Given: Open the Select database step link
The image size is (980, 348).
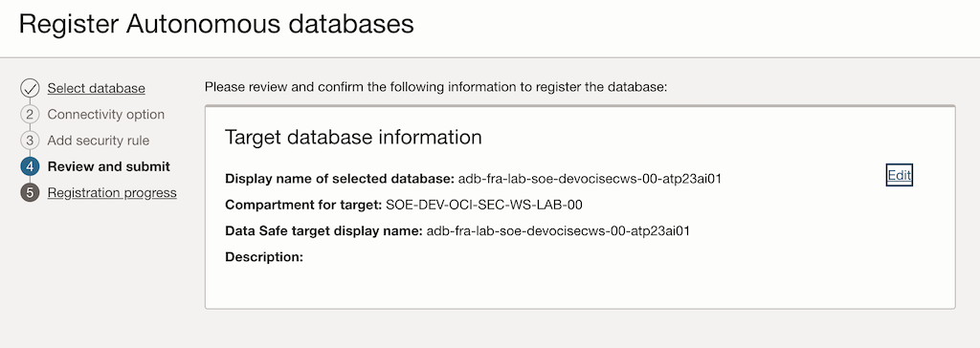Looking at the screenshot, I should coord(97,89).
